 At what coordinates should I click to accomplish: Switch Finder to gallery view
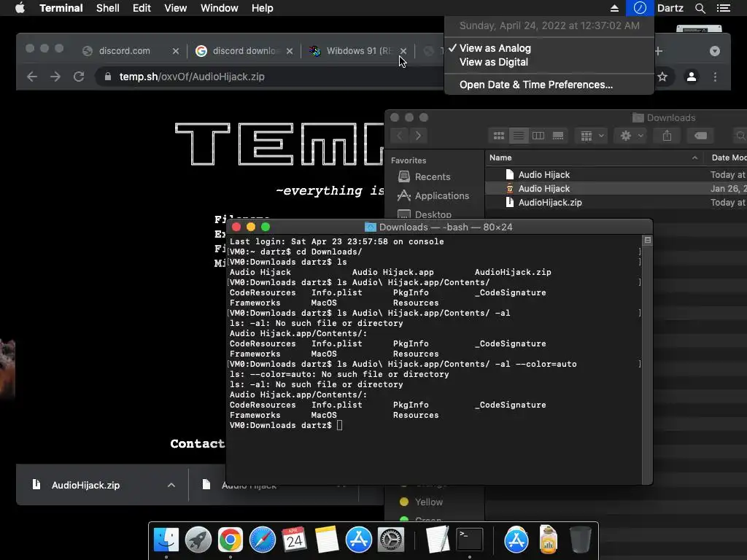558,136
